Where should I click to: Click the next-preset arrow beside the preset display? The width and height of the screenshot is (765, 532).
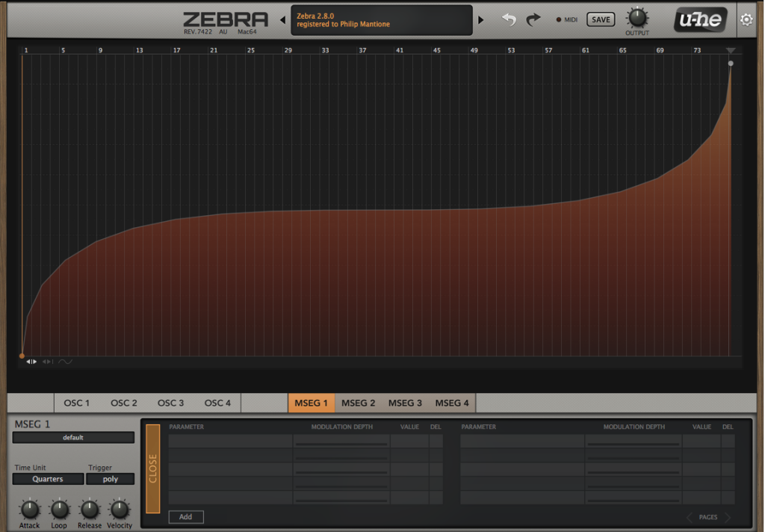point(482,19)
